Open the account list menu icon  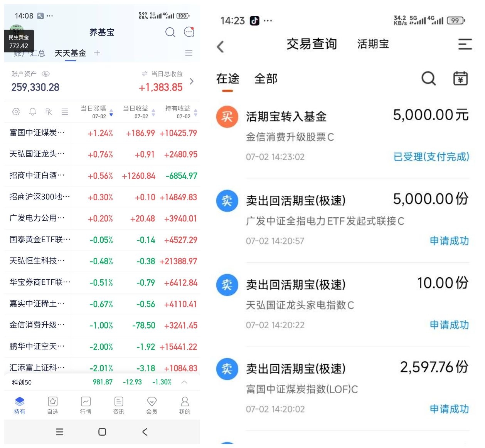tap(189, 53)
